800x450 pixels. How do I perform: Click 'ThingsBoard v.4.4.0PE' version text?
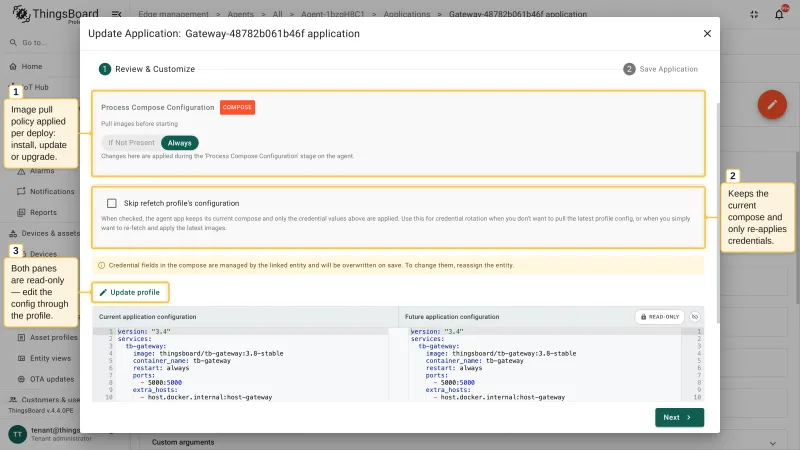(x=41, y=411)
